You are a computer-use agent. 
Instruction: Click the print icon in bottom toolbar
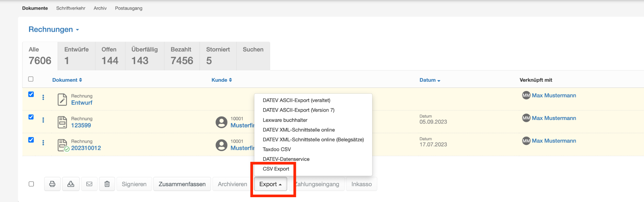pyautogui.click(x=52, y=184)
